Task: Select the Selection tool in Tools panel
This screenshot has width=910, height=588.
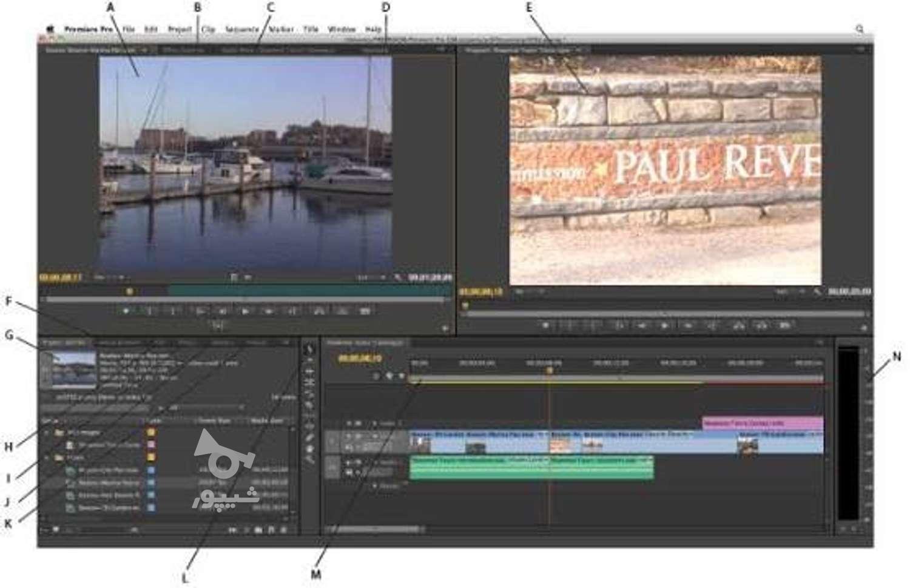Action: 309,349
